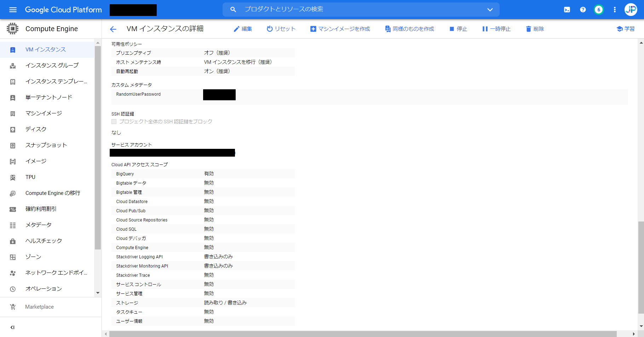
Task: Click the マシンイメージ sidebar icon
Action: [13, 114]
